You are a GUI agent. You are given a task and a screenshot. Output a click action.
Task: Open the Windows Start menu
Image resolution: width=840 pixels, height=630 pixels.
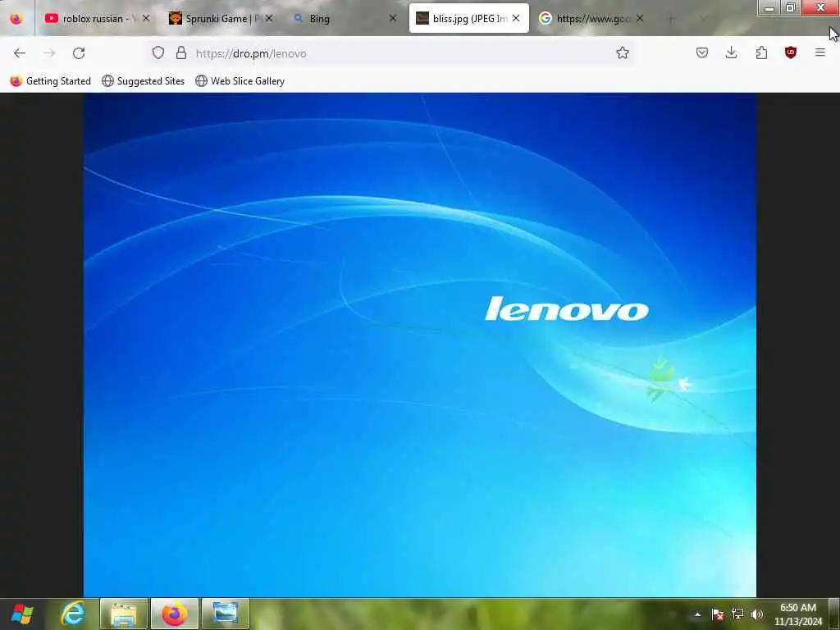click(x=22, y=614)
